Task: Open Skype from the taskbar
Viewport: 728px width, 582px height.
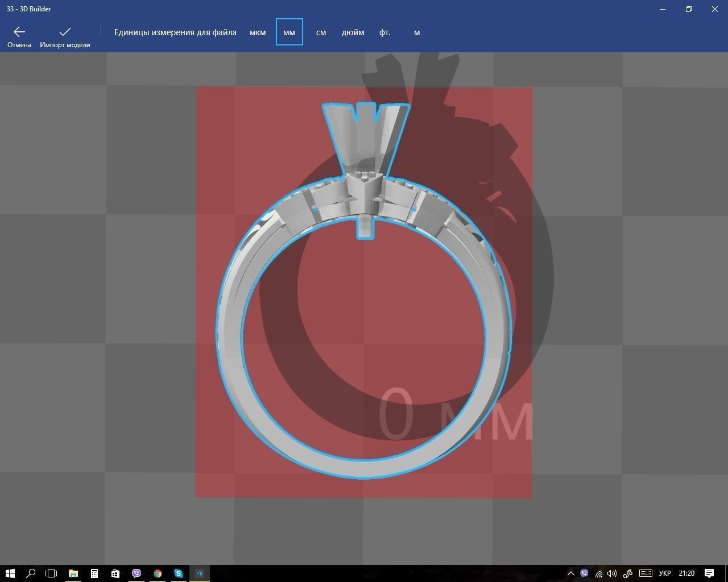Action: (179, 573)
